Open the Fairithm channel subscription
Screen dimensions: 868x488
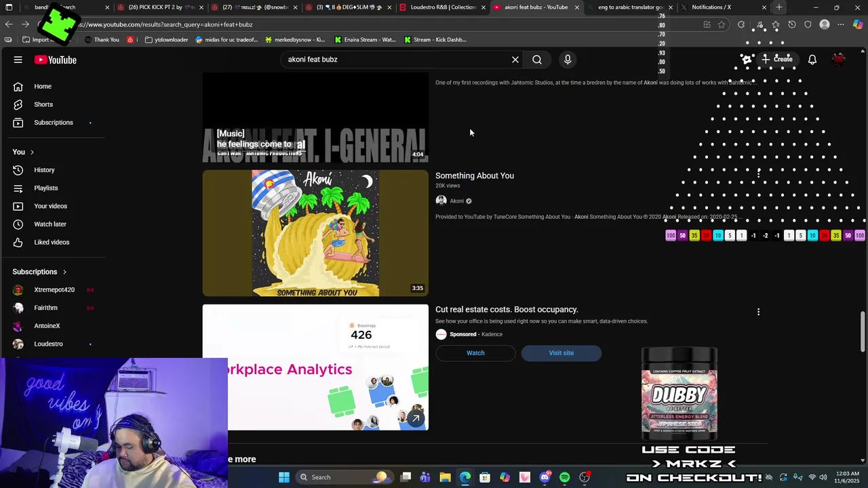(x=45, y=308)
